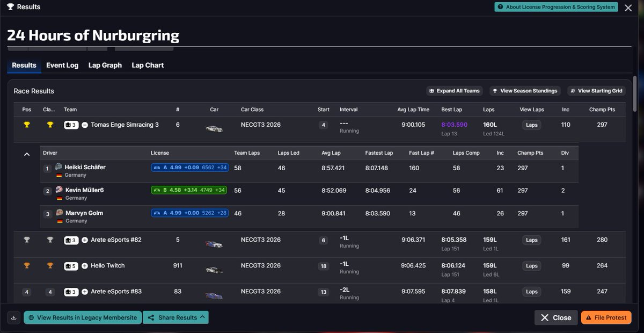Image resolution: width=644 pixels, height=333 pixels.
Task: Open the Share Results dropdown
Action: point(175,317)
